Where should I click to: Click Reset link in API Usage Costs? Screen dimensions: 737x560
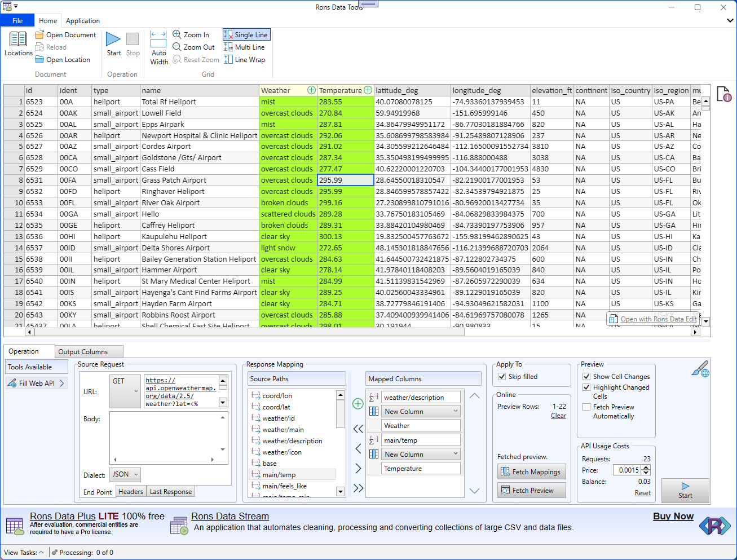[x=642, y=493]
